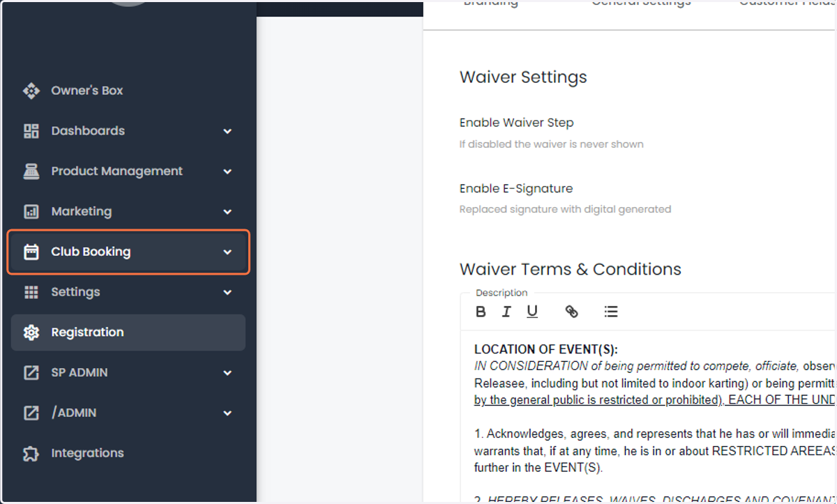Click the /ADMIN external link icon
This screenshot has width=837, height=504.
pyautogui.click(x=31, y=413)
